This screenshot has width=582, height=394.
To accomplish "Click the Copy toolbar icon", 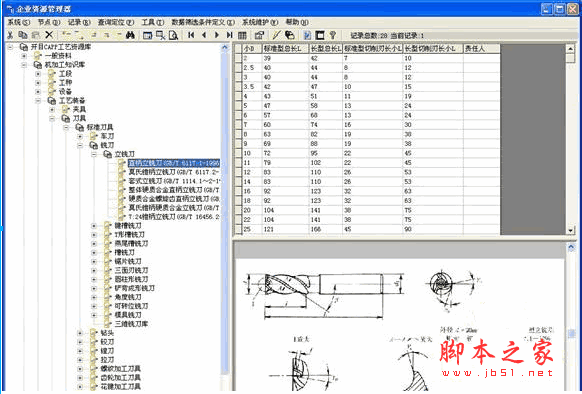I will (23, 35).
